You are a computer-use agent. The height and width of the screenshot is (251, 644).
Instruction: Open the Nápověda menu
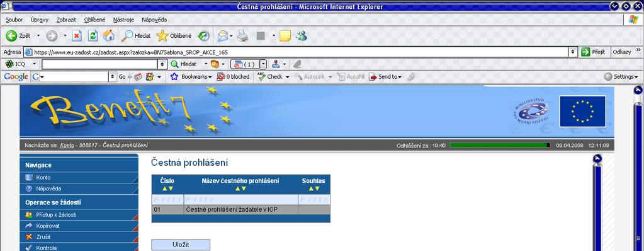pos(154,20)
